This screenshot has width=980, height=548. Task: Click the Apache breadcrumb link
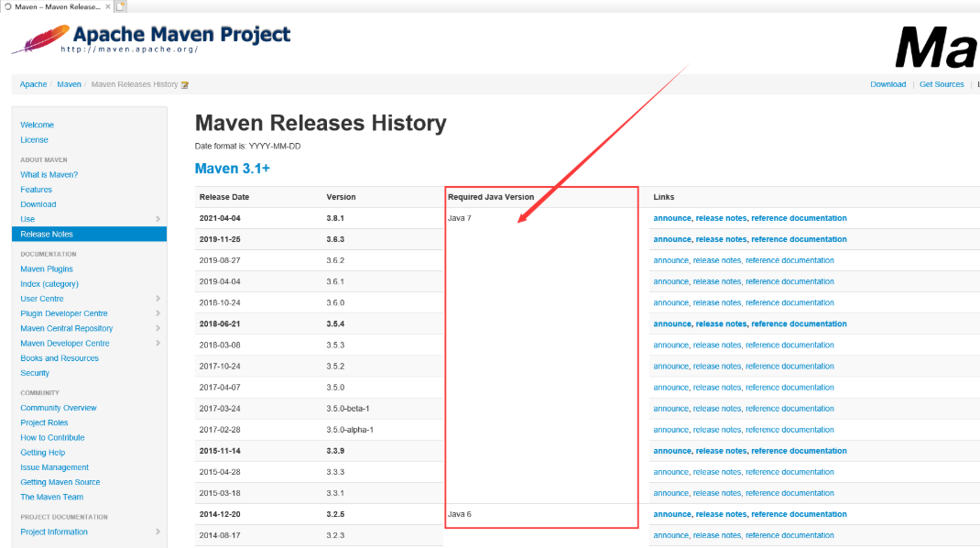click(33, 84)
